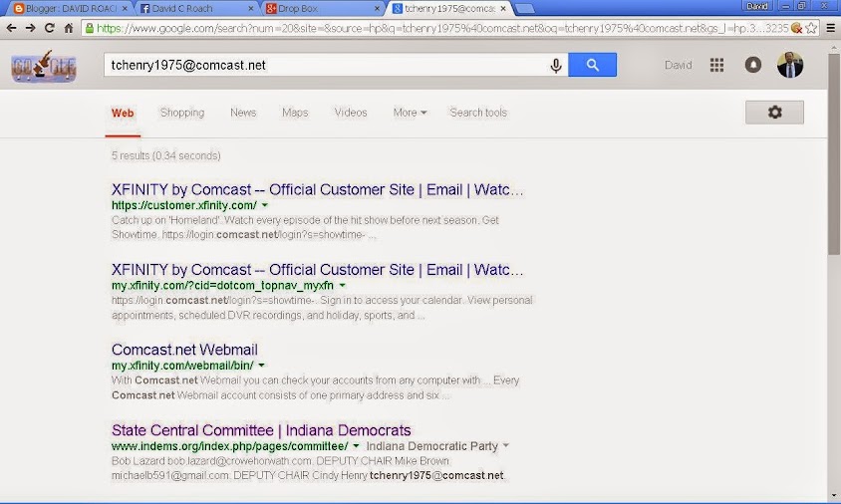Open State Central Committee Indiana Democrats result
This screenshot has height=504, width=841.
261,430
